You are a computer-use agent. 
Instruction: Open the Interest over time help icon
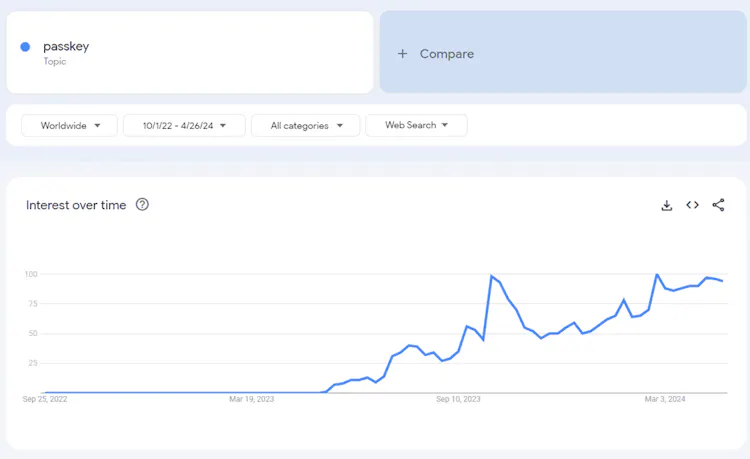142,205
